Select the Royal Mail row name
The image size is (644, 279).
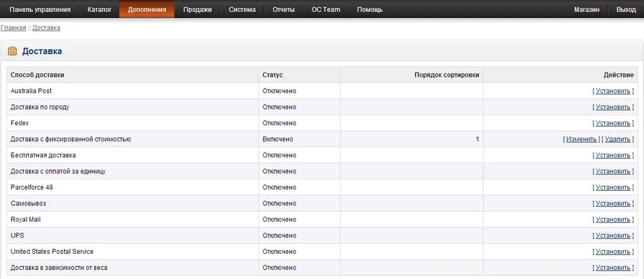point(25,219)
